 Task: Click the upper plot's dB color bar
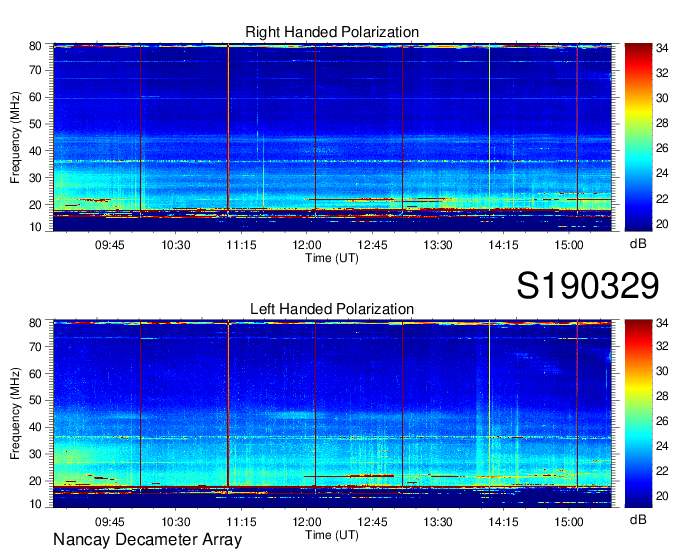(638, 137)
